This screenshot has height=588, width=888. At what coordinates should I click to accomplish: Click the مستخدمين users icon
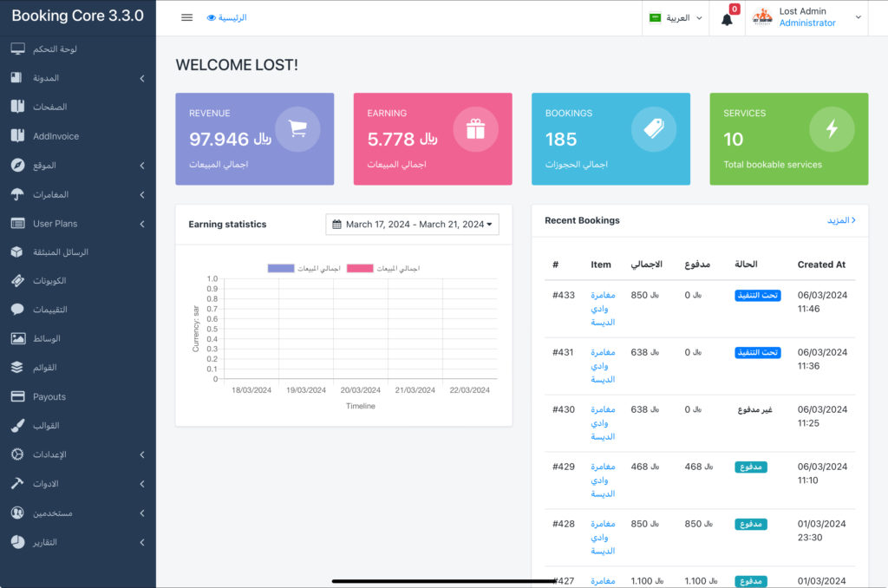[17, 513]
